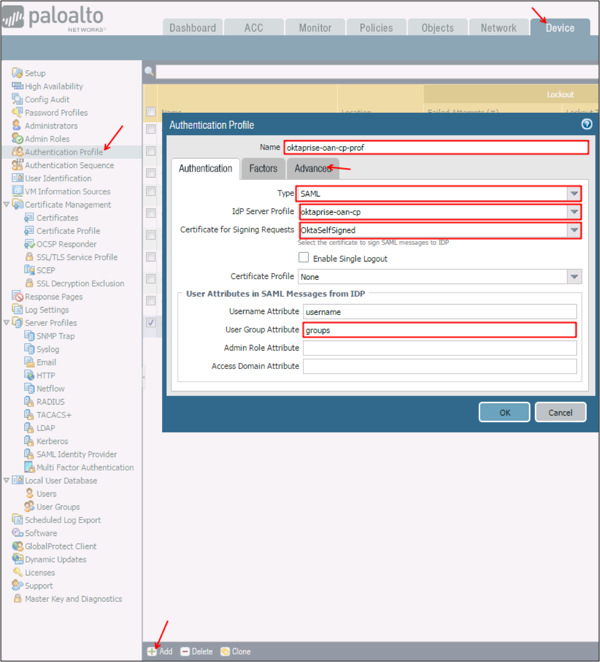Viewport: 600px width, 662px height.
Task: Enable the Single Logout checkbox
Action: 304,258
